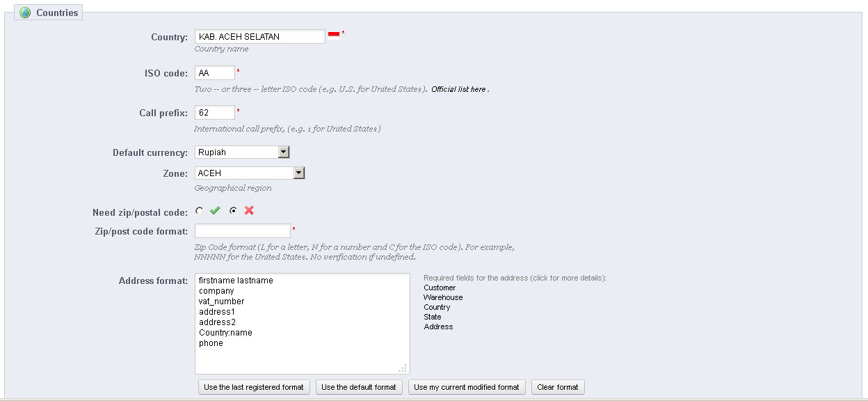Image resolution: width=868 pixels, height=401 pixels.
Task: Click the globe icon beside Countries heading
Action: [x=26, y=13]
